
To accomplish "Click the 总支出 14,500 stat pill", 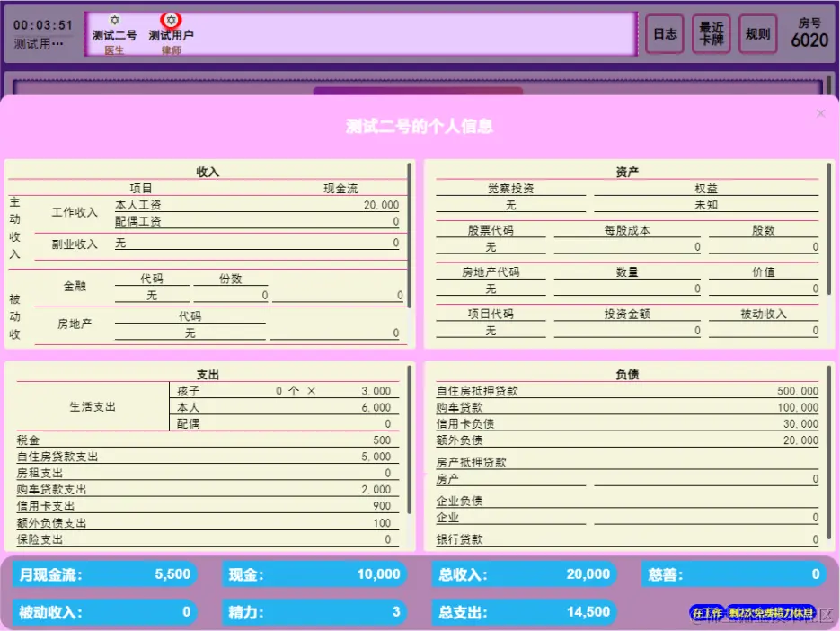I will (524, 612).
